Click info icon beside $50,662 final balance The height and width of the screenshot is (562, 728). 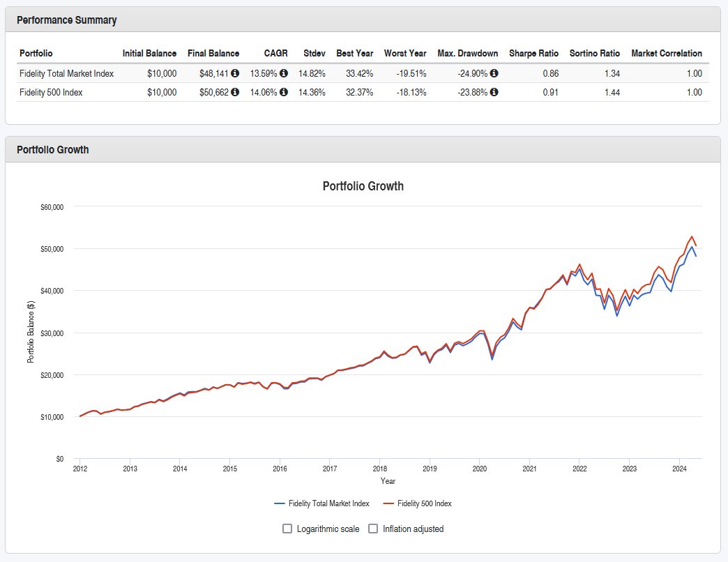(x=235, y=92)
